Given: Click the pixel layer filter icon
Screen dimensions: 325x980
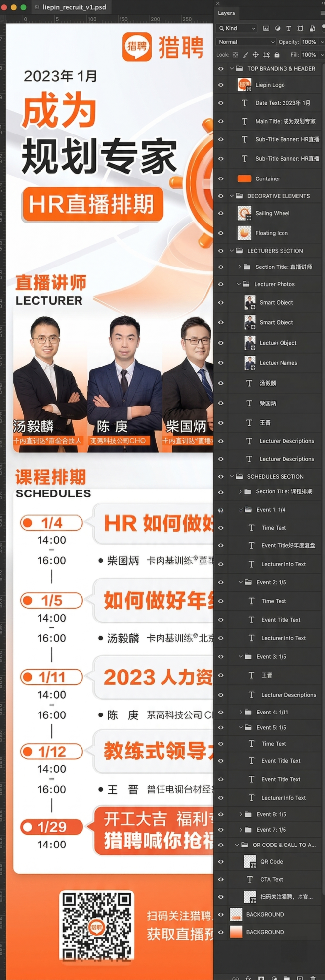Looking at the screenshot, I should (x=266, y=28).
